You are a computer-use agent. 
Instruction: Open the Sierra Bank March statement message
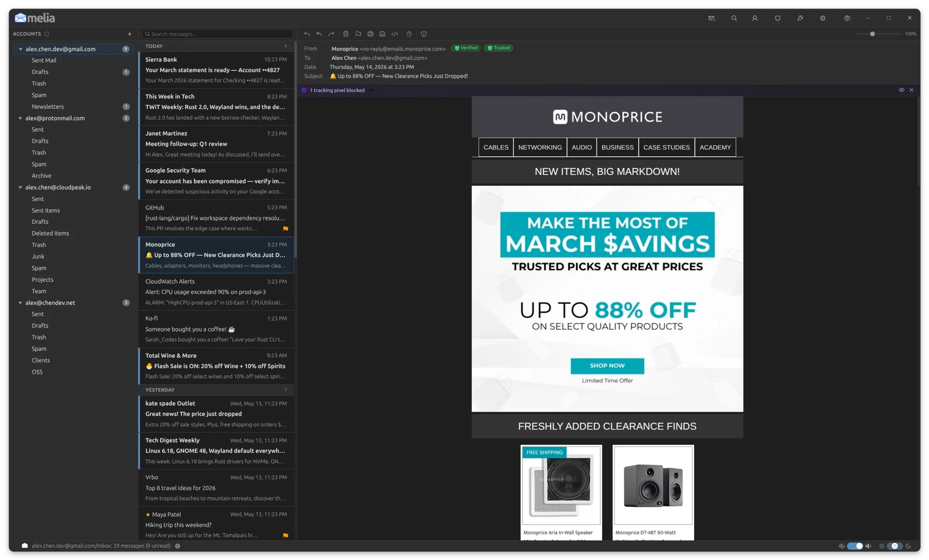pyautogui.click(x=216, y=70)
